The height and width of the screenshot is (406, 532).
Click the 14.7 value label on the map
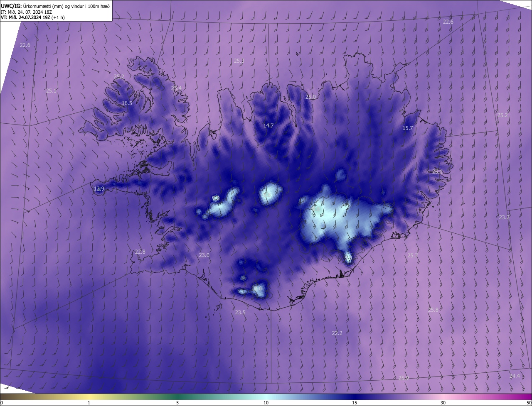tap(268, 125)
